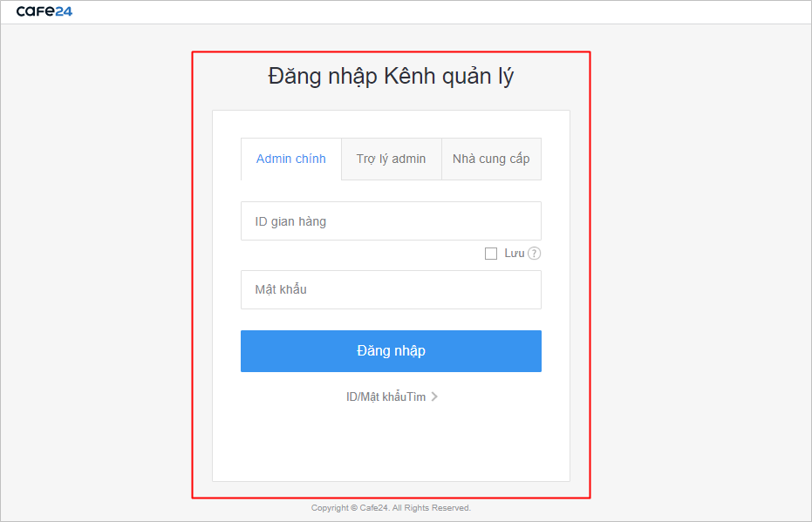Click into the Mật khẩu password field
This screenshot has width=812, height=522.
pos(391,289)
